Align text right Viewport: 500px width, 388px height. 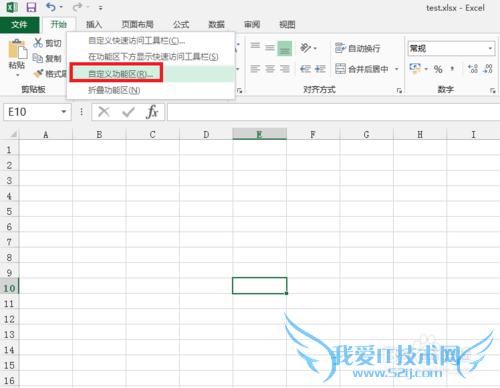pos(285,69)
